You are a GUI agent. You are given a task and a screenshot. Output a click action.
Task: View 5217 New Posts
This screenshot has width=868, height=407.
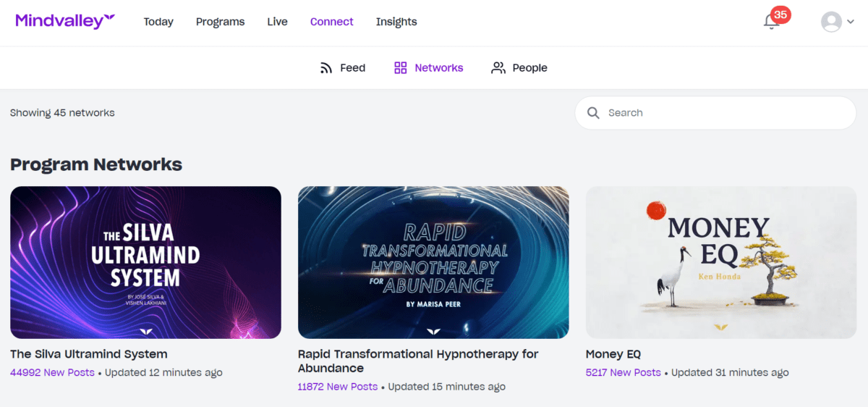point(624,373)
